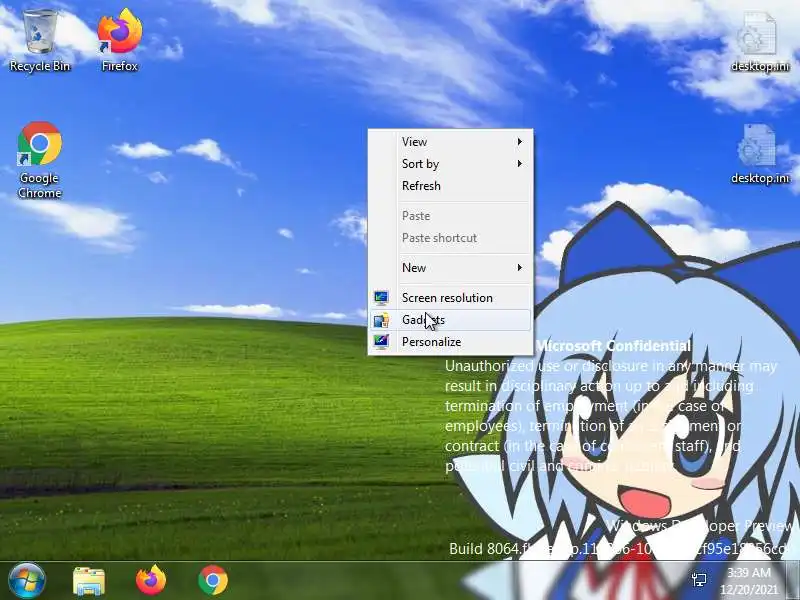Select the lower desktop.ini file icon
800x600 pixels.
pyautogui.click(x=760, y=154)
